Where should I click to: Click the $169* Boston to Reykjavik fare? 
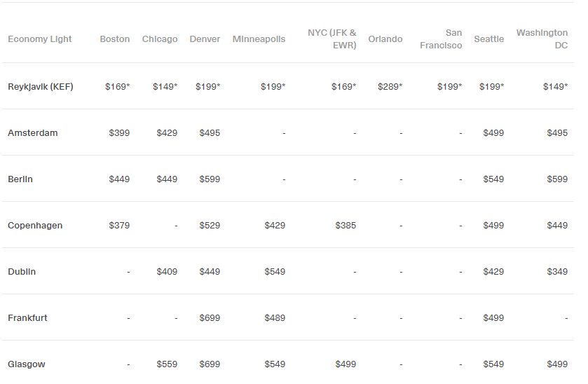point(117,87)
